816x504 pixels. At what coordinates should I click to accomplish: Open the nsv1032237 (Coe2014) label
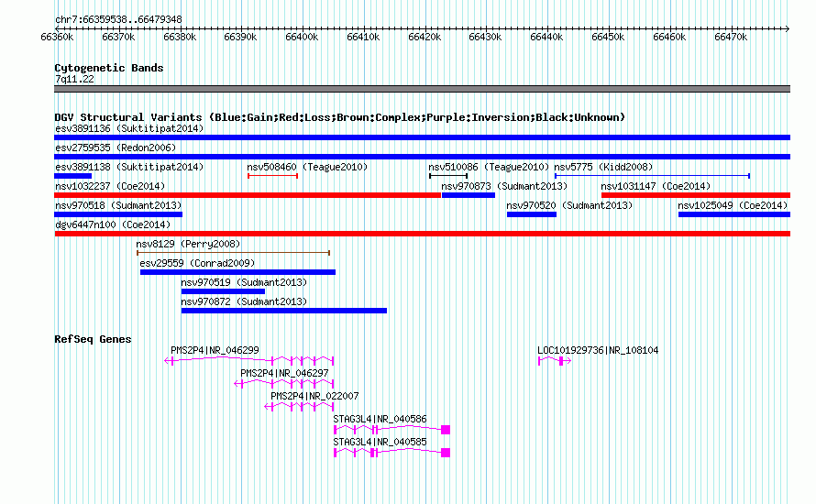[110, 186]
